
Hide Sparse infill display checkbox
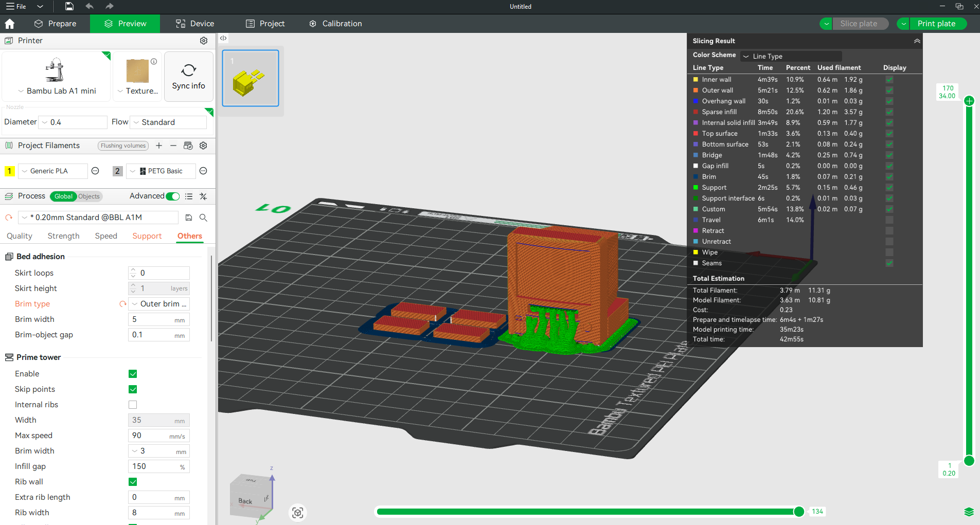[x=889, y=112]
